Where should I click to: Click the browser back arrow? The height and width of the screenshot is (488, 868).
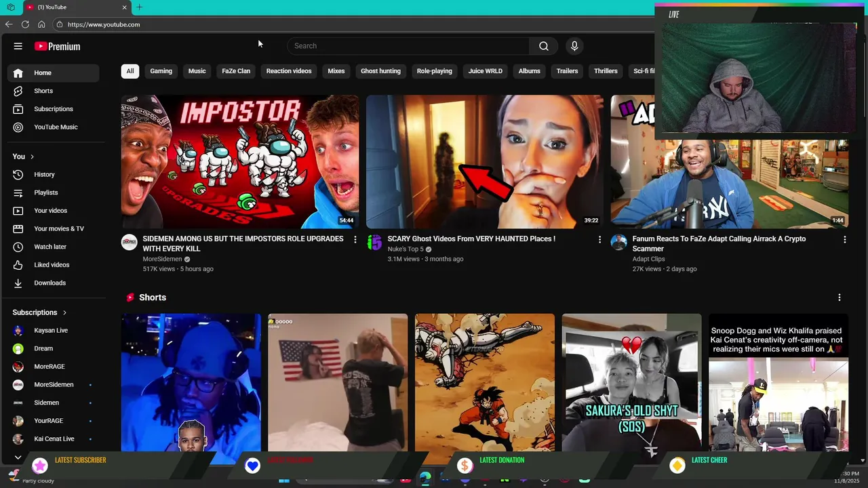9,24
